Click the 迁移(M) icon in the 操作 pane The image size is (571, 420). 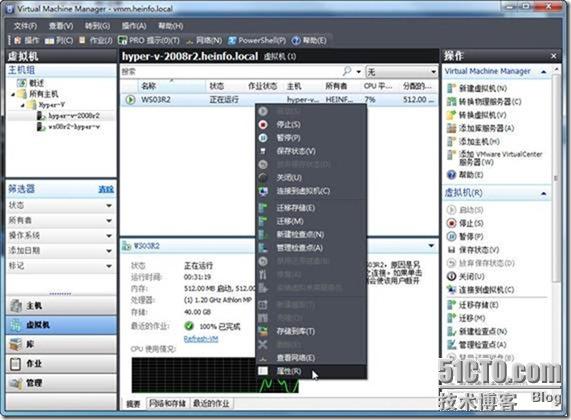tap(452, 318)
